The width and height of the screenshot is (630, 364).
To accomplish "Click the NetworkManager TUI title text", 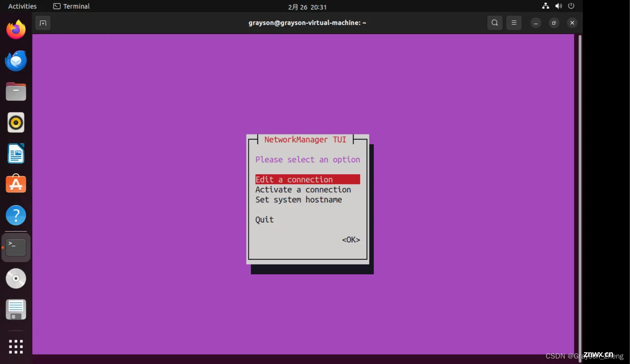I will pyautogui.click(x=305, y=140).
